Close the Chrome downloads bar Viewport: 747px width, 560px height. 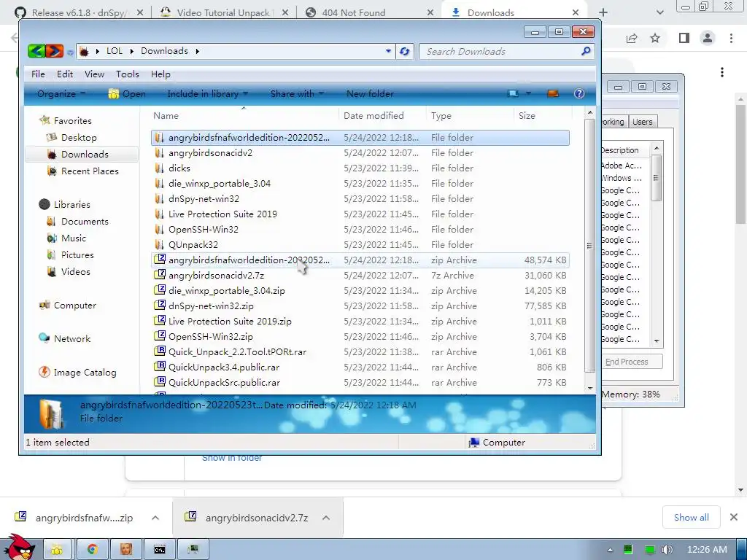point(734,517)
